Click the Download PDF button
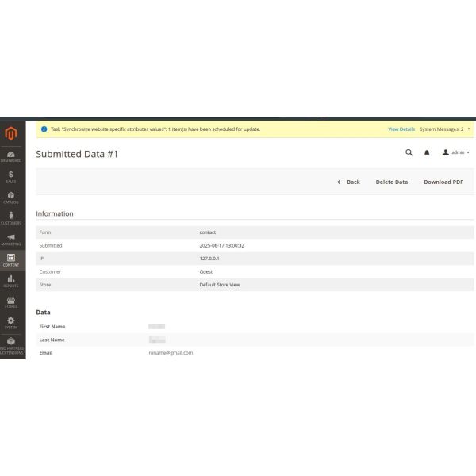The height and width of the screenshot is (476, 476). pyautogui.click(x=443, y=182)
